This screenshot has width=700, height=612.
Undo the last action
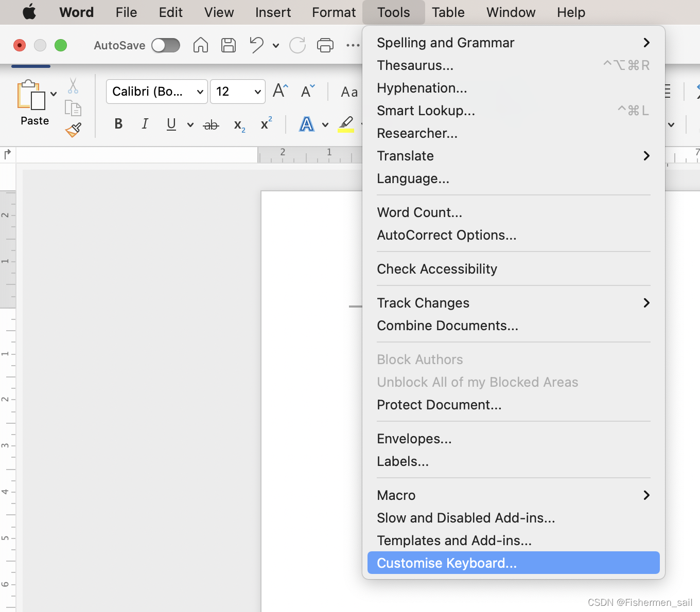[x=256, y=45]
